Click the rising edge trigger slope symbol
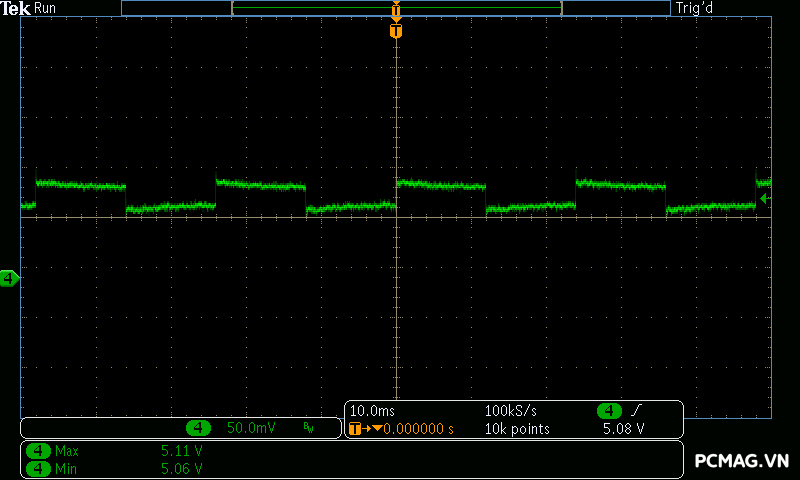This screenshot has width=800, height=480. (637, 411)
